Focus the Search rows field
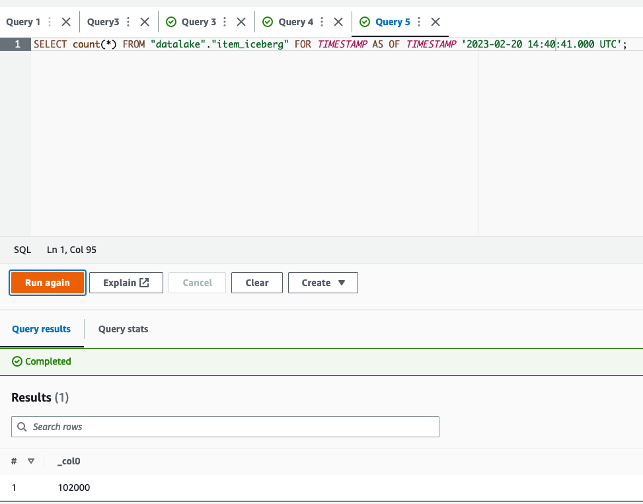The width and height of the screenshot is (643, 504). point(225,426)
